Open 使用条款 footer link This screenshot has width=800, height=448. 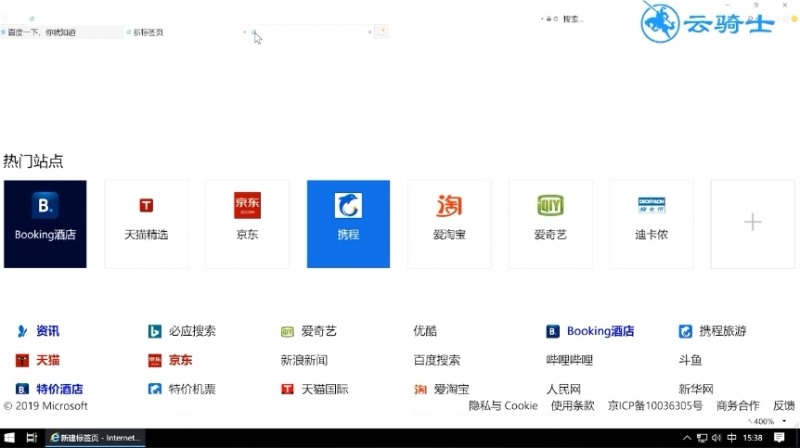[572, 406]
